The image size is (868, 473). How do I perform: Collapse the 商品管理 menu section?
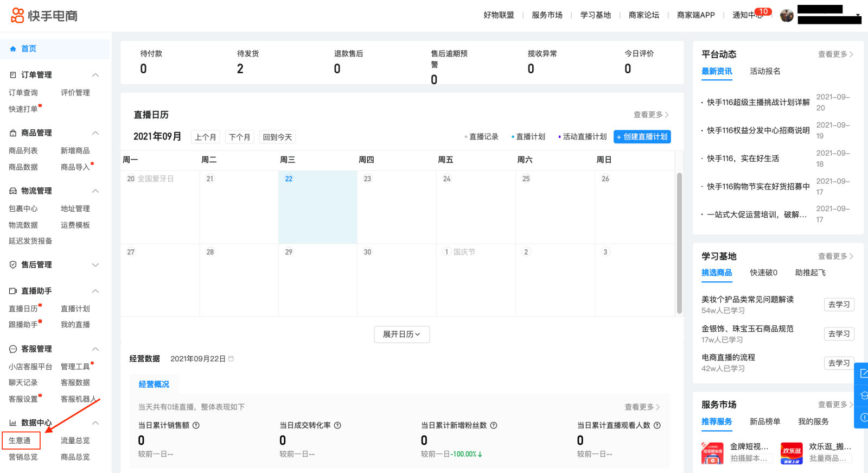[95, 133]
